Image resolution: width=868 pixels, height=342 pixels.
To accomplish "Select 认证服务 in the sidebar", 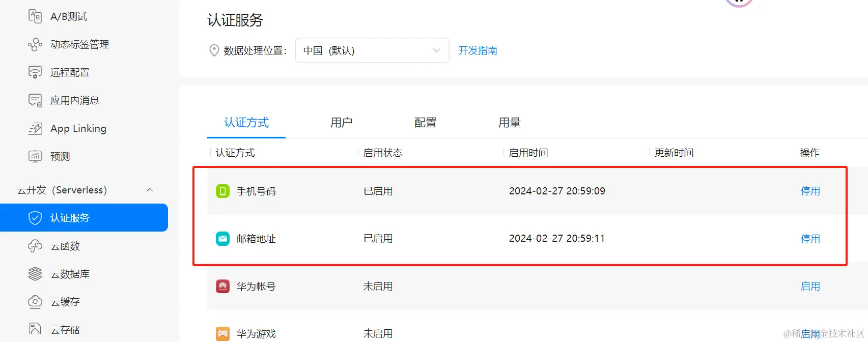I will pos(84,218).
